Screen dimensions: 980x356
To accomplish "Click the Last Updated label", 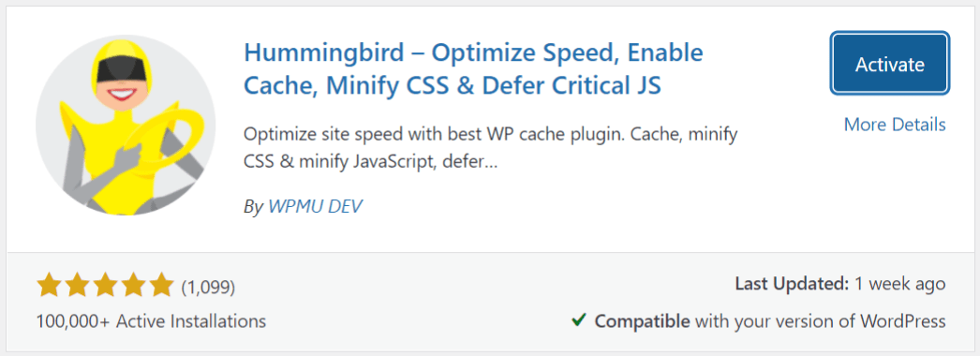I will click(792, 284).
